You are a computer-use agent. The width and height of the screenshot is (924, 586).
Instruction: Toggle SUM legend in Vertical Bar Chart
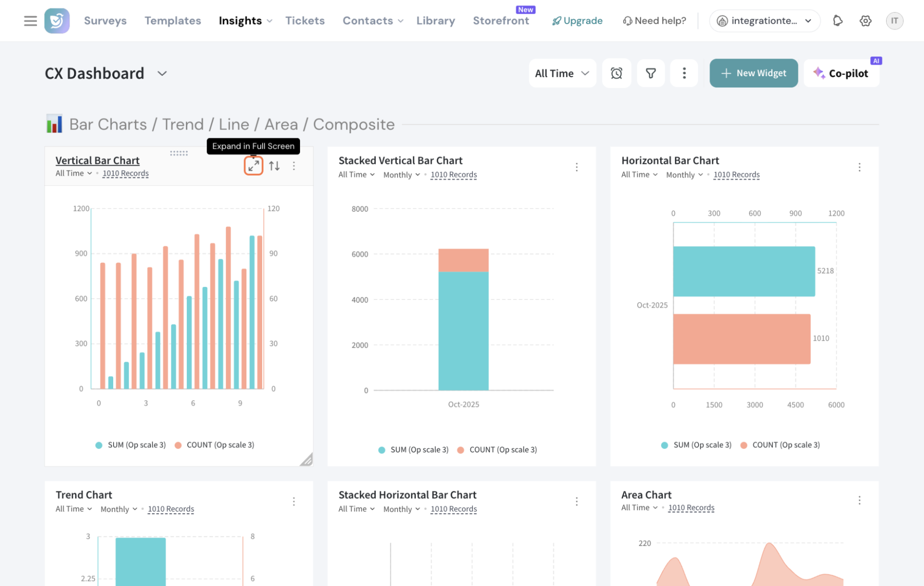coord(130,445)
